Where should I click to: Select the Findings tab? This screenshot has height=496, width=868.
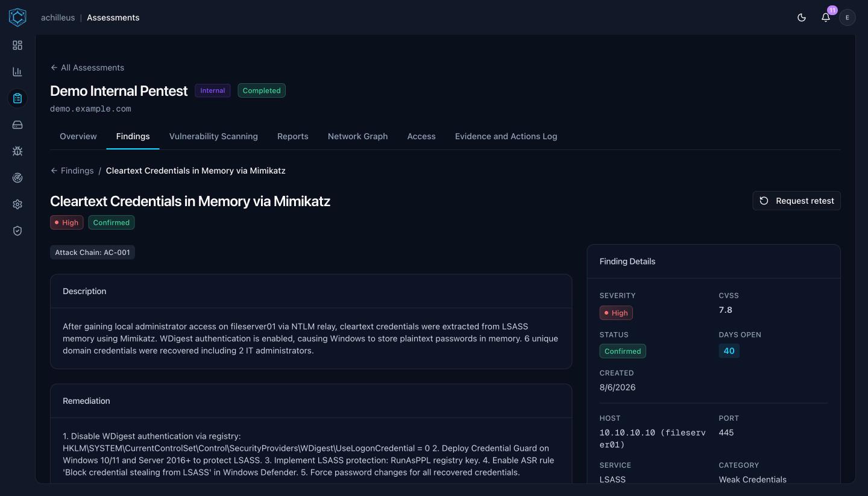click(133, 136)
